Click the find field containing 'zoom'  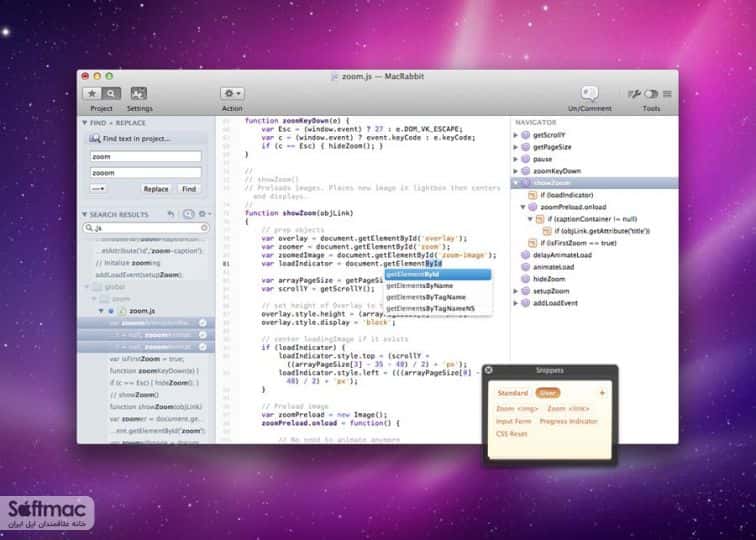point(146,156)
